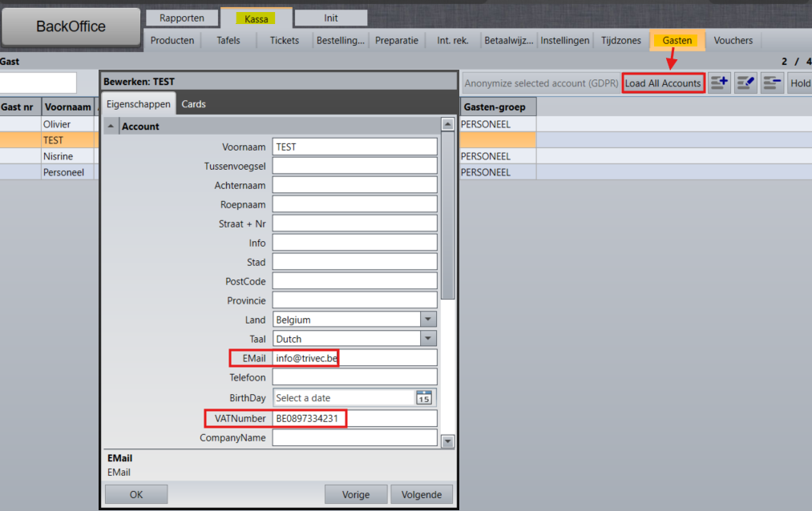The image size is (812, 511).
Task: Click the Voornaam input field
Action: point(355,147)
